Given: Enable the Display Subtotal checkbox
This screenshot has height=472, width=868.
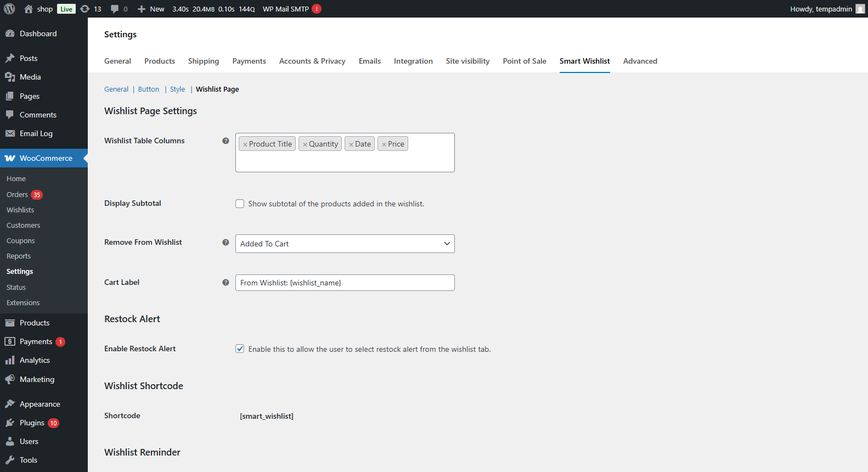Looking at the screenshot, I should click(x=240, y=204).
